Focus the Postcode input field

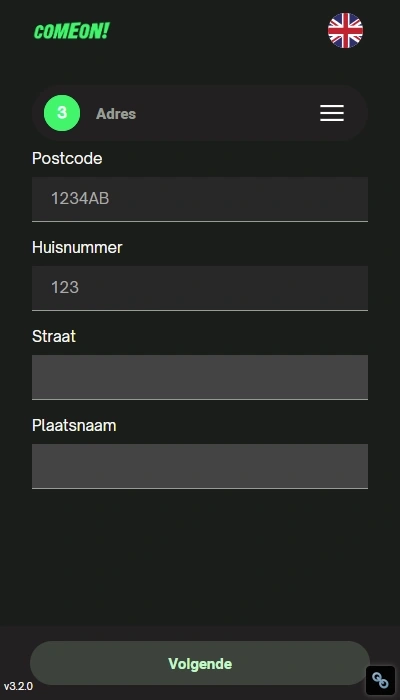click(200, 199)
